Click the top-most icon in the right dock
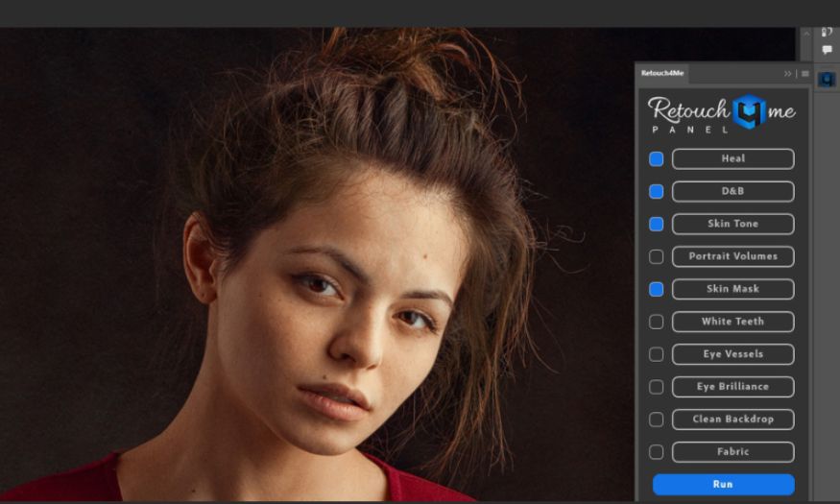This screenshot has height=504, width=840. pyautogui.click(x=827, y=33)
